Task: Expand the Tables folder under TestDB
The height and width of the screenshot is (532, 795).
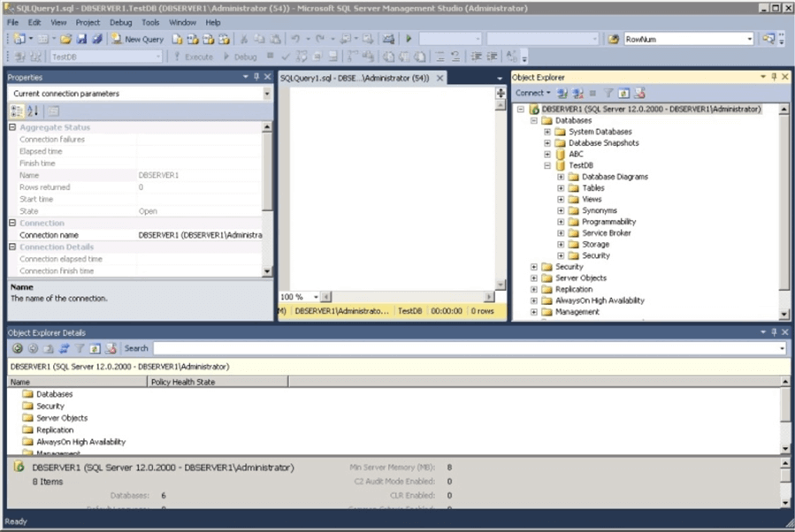Action: click(x=561, y=188)
